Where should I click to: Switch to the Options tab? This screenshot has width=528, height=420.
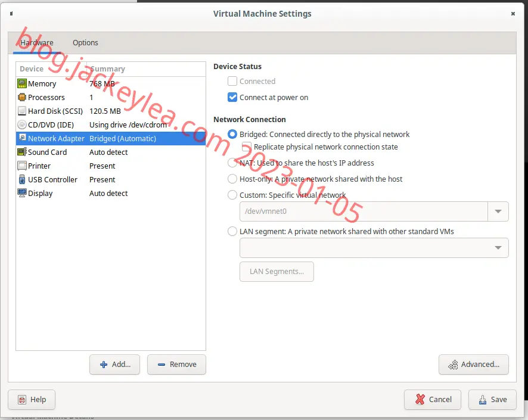pyautogui.click(x=86, y=43)
